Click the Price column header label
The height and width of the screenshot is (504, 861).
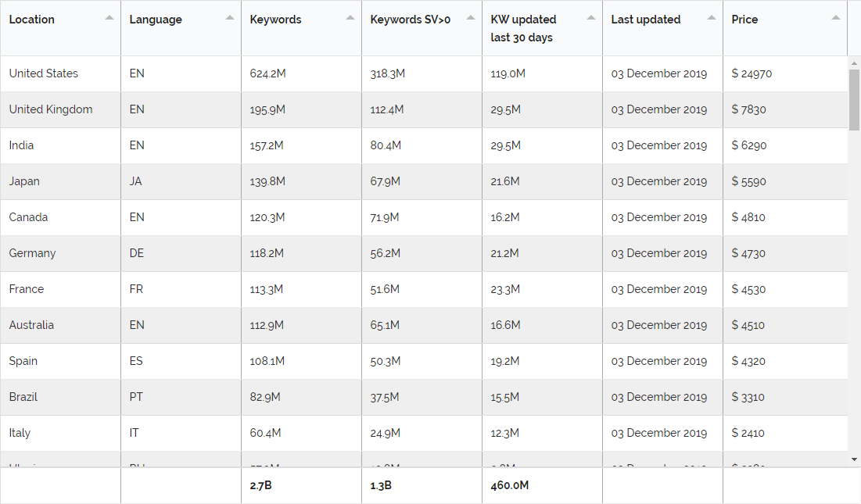(744, 20)
